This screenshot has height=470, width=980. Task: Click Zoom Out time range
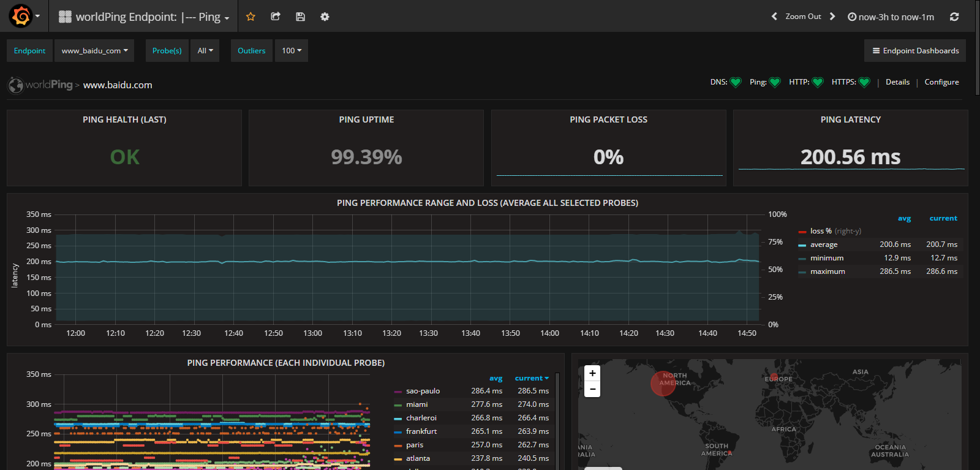click(x=803, y=17)
